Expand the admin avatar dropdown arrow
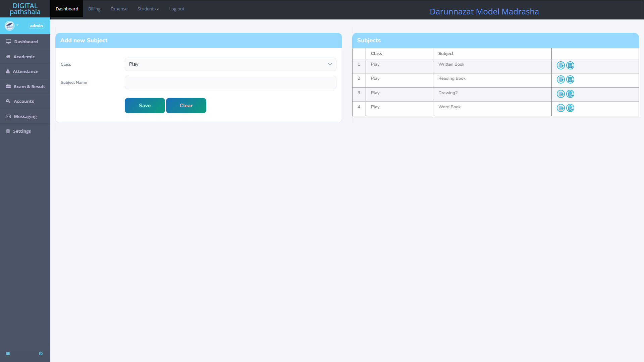This screenshot has height=362, width=644. (x=17, y=25)
